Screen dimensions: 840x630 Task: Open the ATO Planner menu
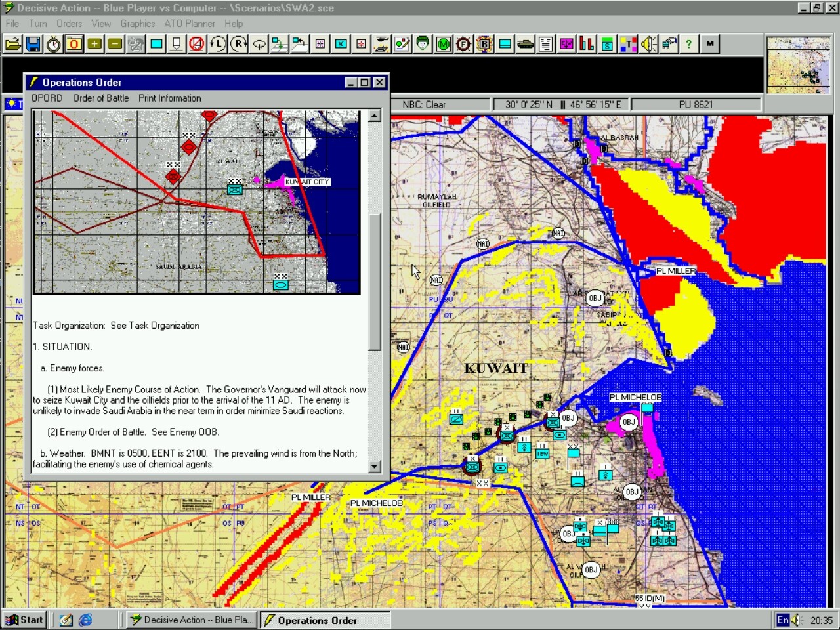(x=189, y=24)
